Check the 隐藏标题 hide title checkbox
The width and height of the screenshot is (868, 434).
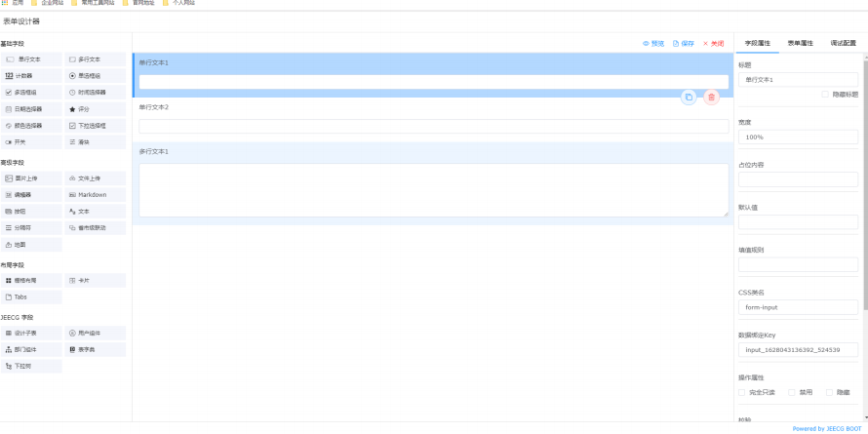coord(825,95)
